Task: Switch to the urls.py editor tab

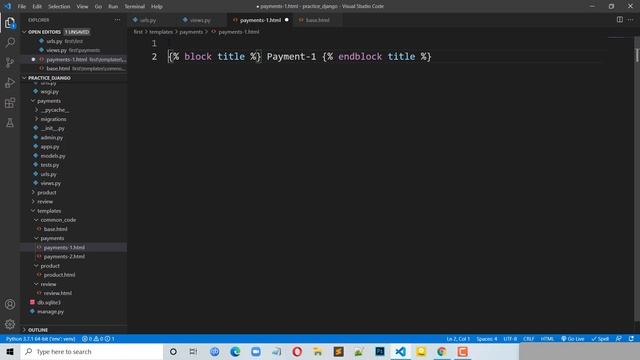Action: (x=148, y=20)
